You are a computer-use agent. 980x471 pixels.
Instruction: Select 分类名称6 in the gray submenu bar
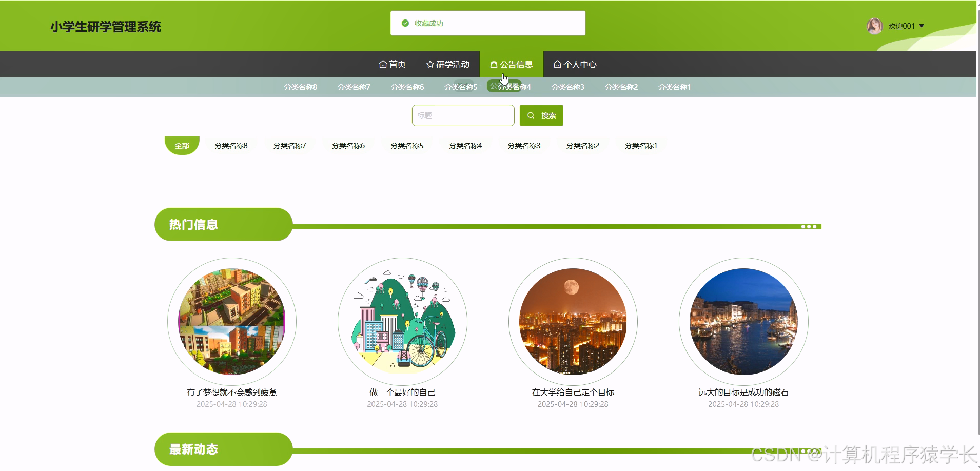[x=407, y=87]
